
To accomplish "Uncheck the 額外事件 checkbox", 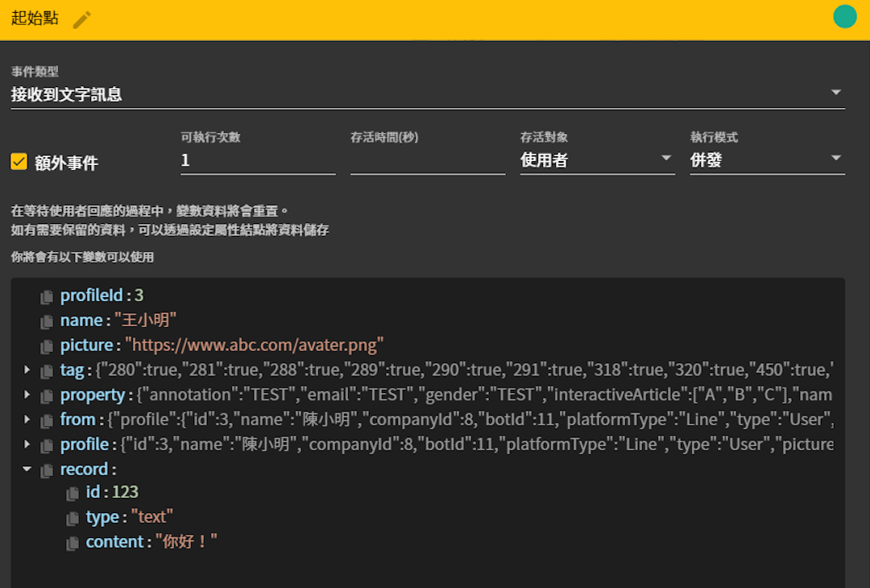I will [19, 161].
